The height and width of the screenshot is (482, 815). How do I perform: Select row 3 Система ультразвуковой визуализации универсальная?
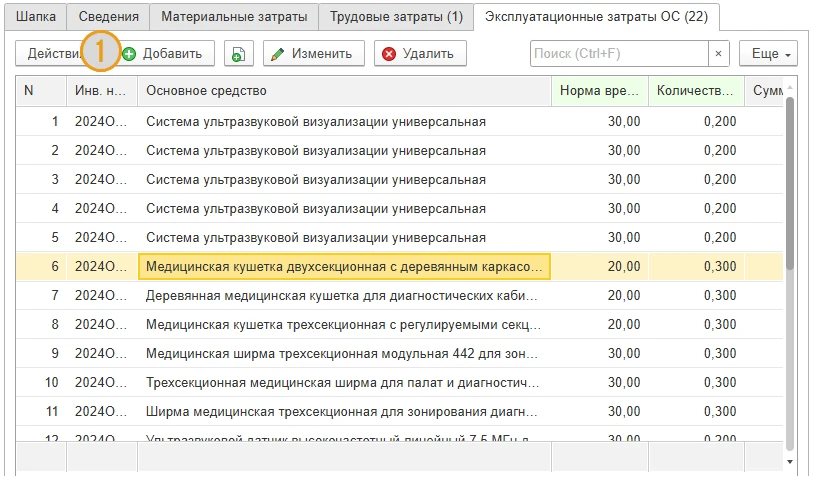399,180
